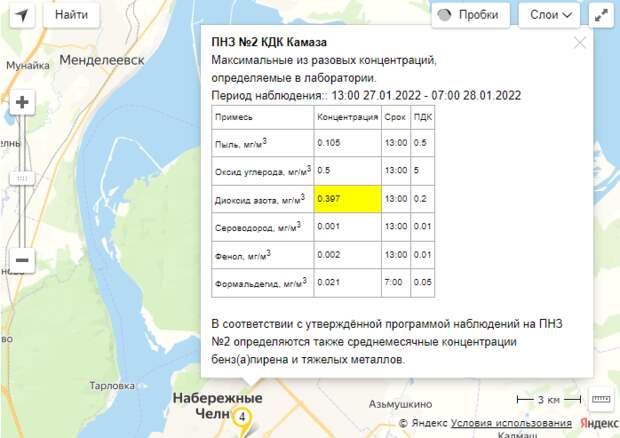Zoom in with the plus button
The width and height of the screenshot is (620, 438).
click(22, 102)
